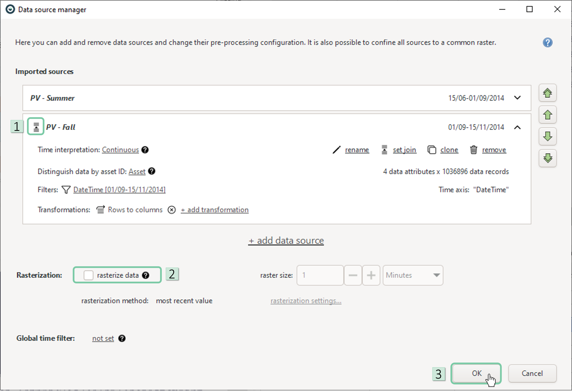Move source up one position arrow
This screenshot has width=572, height=392.
547,115
